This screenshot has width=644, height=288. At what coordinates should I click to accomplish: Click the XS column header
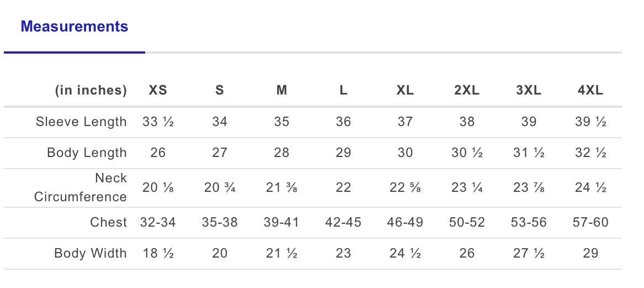point(158,90)
